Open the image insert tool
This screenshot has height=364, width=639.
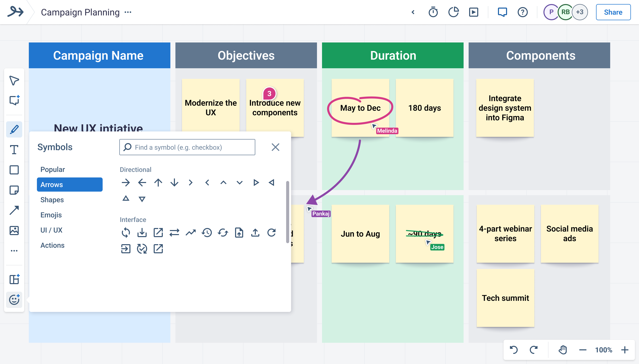(14, 231)
